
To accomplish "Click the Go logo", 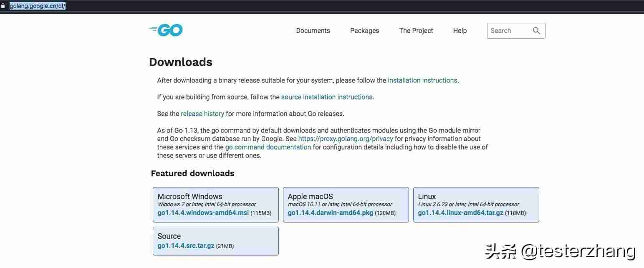I will click(x=166, y=30).
